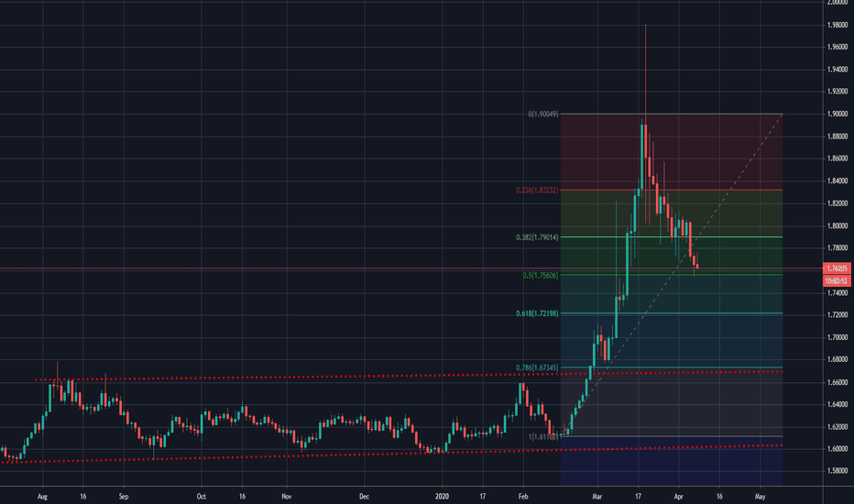Click the 0.618(1.72198) retracement label
854x504 pixels.
point(537,313)
